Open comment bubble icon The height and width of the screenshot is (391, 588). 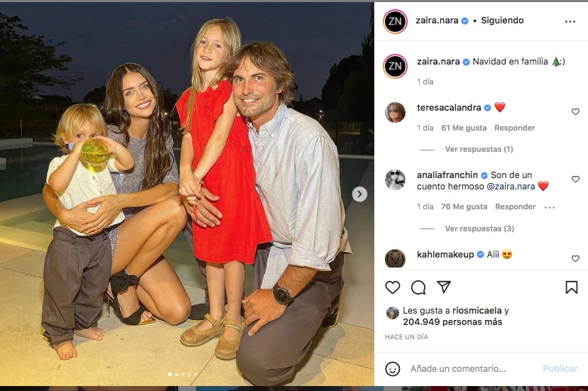(418, 287)
